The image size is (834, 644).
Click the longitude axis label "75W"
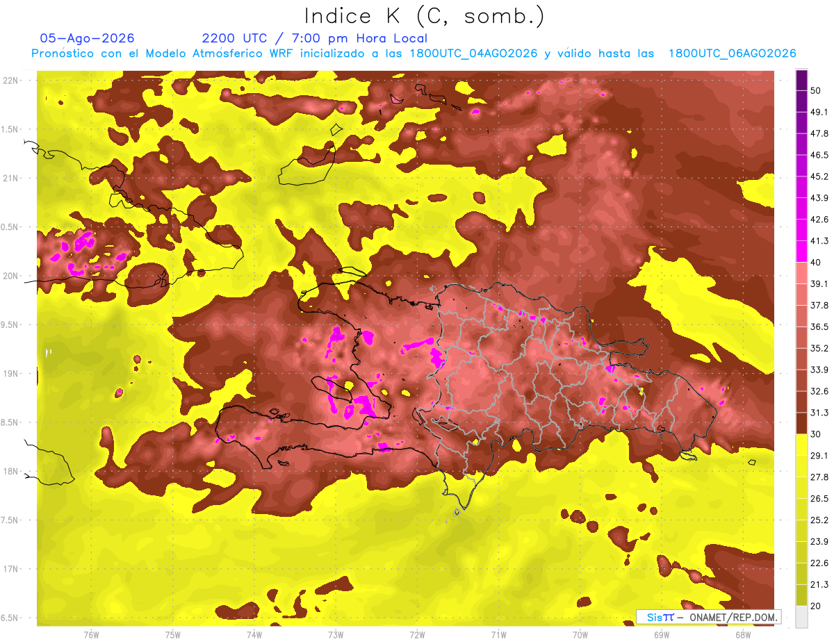pos(173,635)
